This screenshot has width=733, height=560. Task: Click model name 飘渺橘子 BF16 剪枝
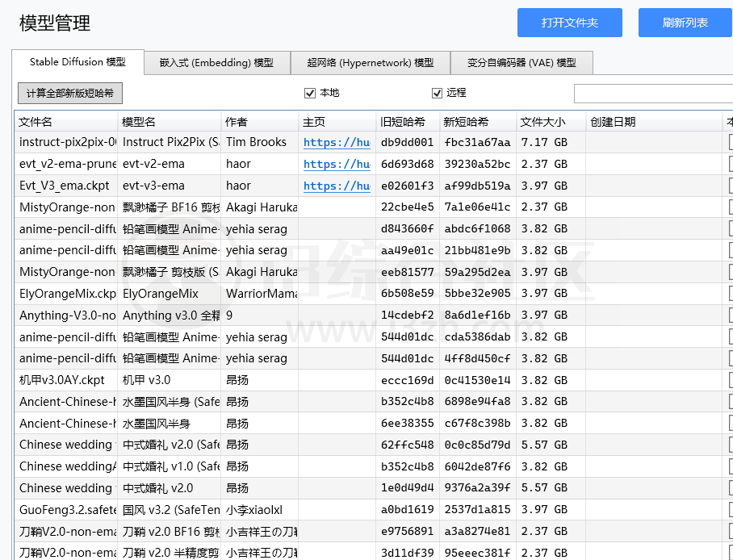click(x=170, y=207)
